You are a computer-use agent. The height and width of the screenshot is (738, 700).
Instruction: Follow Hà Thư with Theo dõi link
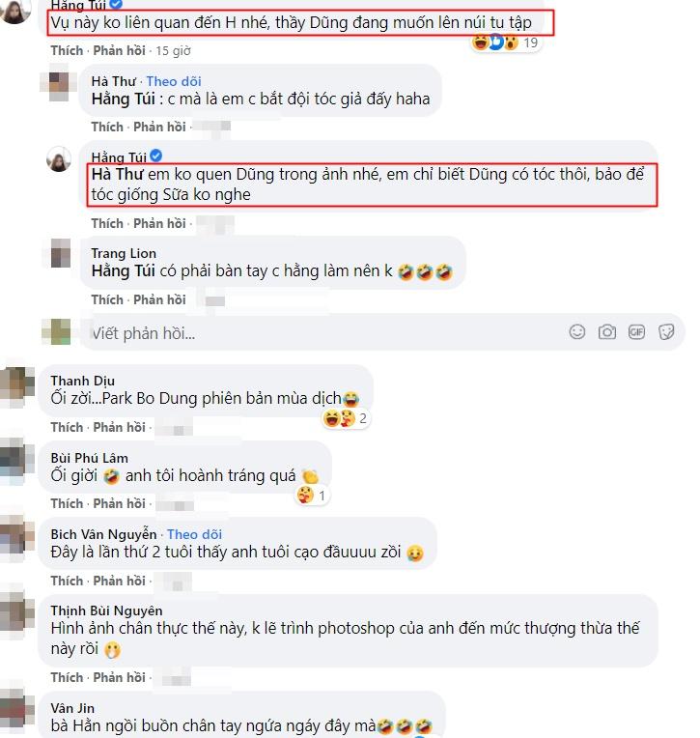[174, 81]
